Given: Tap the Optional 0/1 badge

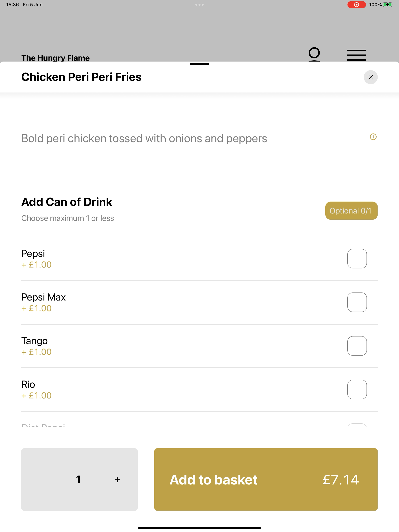Looking at the screenshot, I should coord(351,211).
